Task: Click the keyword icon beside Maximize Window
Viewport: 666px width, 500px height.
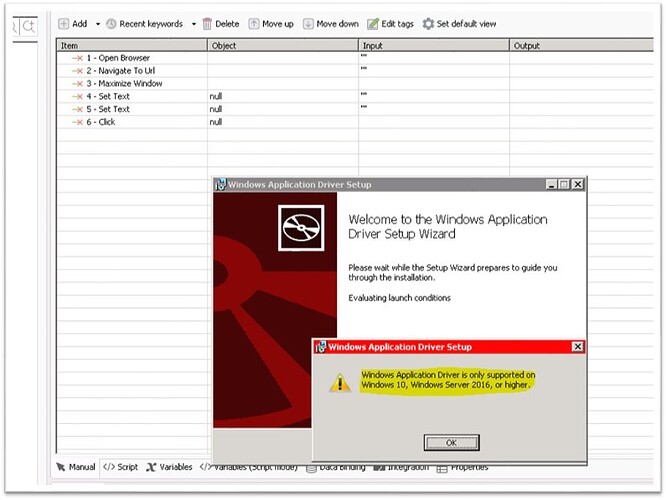Action: (77, 84)
